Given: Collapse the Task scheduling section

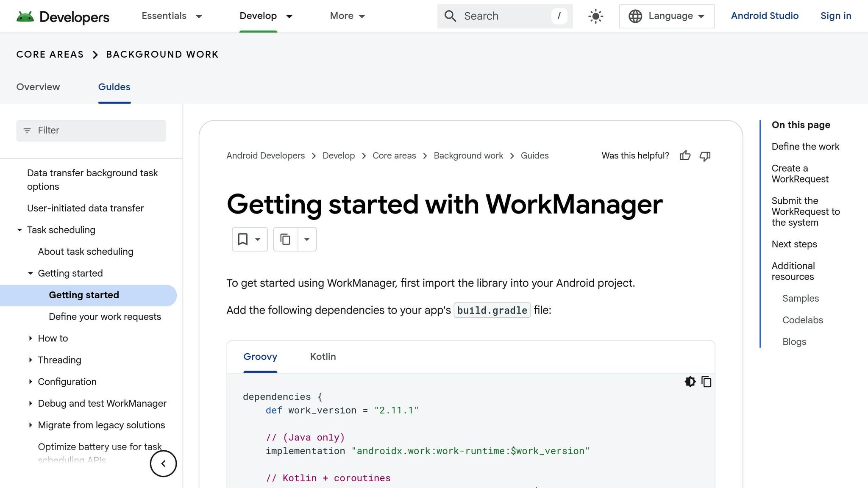Looking at the screenshot, I should tap(19, 230).
